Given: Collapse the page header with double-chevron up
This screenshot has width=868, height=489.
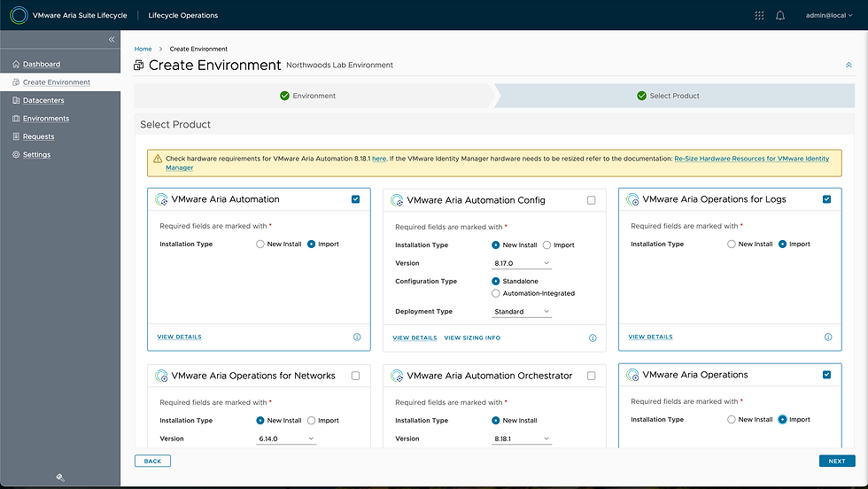Looking at the screenshot, I should [849, 65].
